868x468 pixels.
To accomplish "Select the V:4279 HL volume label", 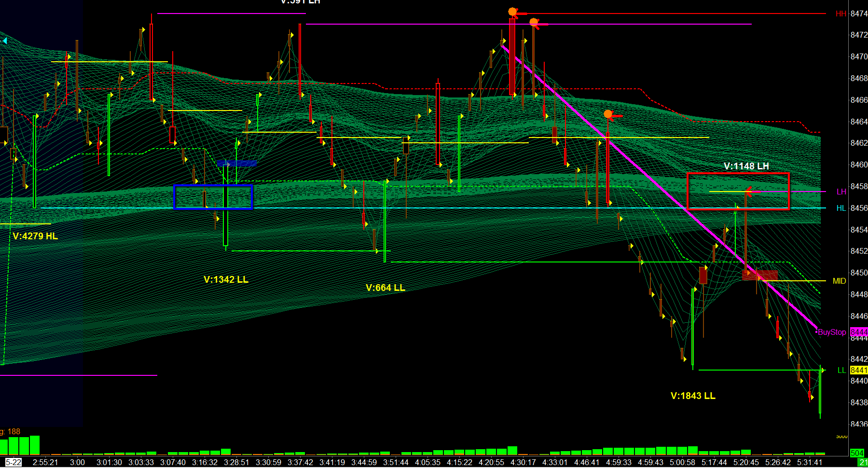I will coord(35,236).
